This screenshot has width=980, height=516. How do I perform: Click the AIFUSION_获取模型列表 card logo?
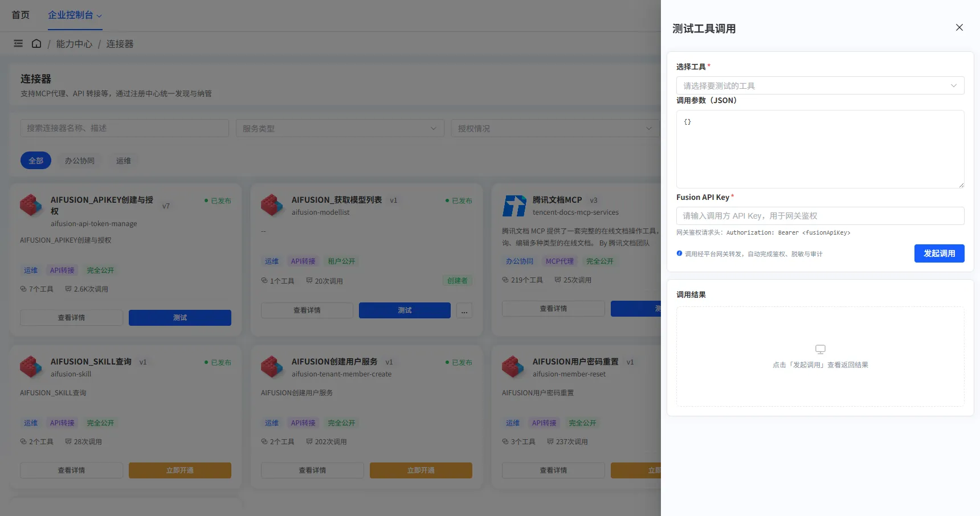pos(272,206)
